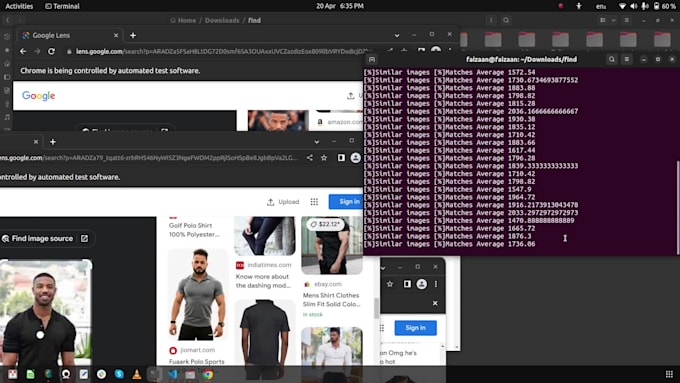The image size is (680, 383).
Task: Open the ebay.com Mens Shirt Clothes result
Action: click(x=332, y=295)
